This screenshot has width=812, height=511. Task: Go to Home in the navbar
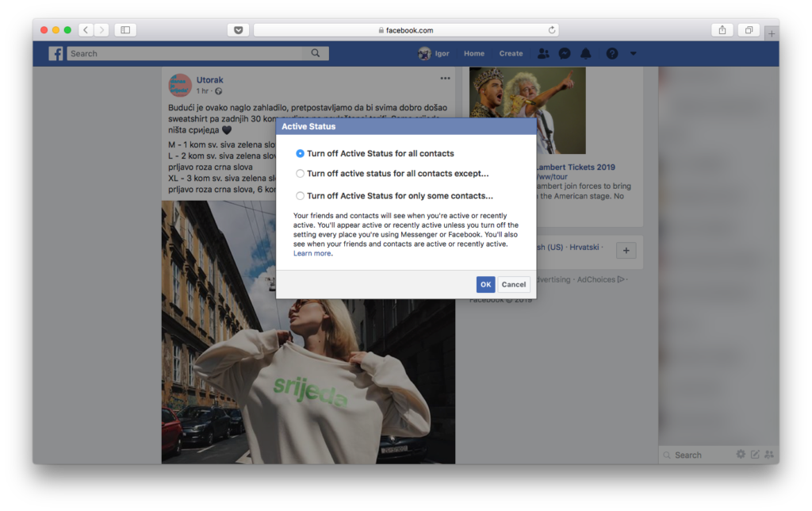[x=474, y=53]
